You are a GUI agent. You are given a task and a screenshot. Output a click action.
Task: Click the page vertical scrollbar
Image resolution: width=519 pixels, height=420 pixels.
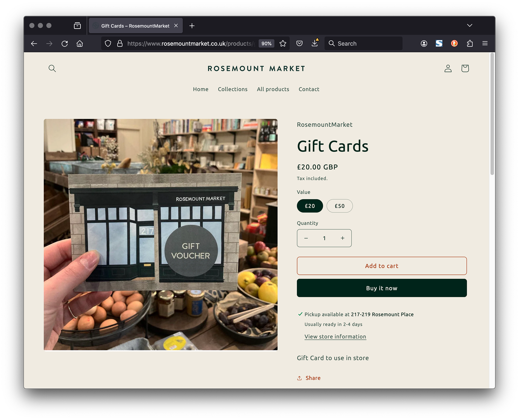[492, 114]
